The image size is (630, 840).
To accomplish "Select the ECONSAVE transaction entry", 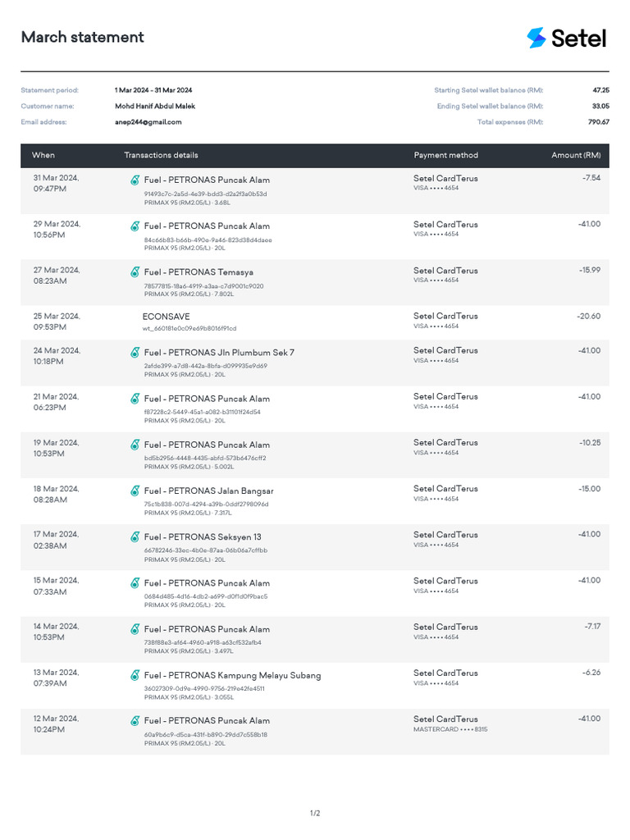I will tap(167, 316).
